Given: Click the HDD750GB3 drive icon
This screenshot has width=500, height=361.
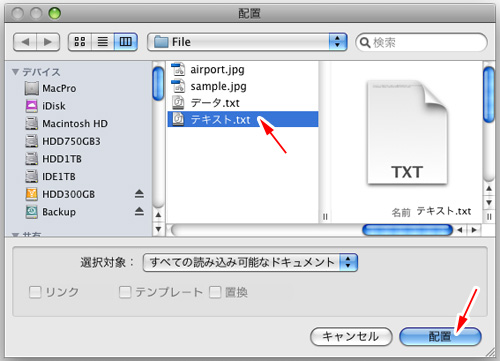Looking at the screenshot, I should click(32, 141).
